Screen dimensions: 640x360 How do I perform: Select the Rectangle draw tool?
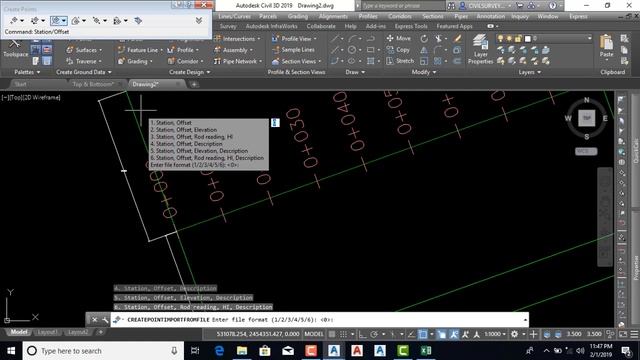[370, 50]
